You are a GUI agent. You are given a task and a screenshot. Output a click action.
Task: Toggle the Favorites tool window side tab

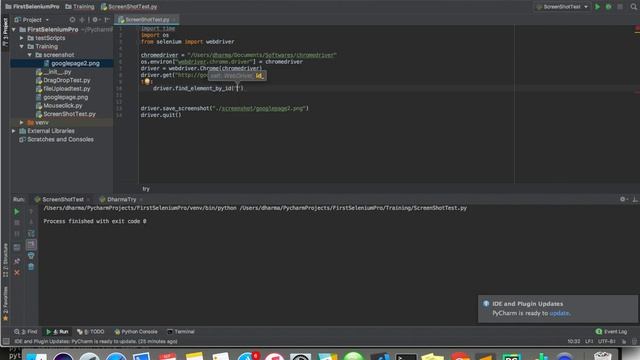(5, 303)
